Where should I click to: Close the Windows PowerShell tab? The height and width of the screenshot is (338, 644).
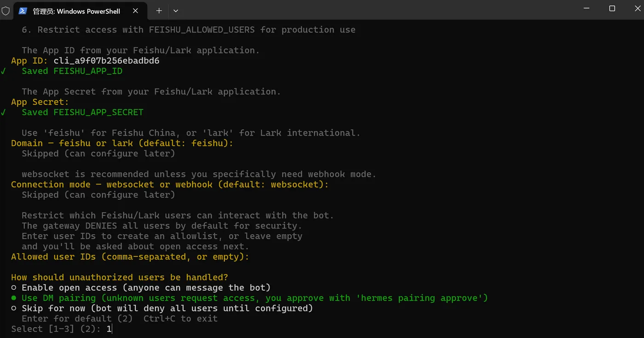[x=135, y=11]
